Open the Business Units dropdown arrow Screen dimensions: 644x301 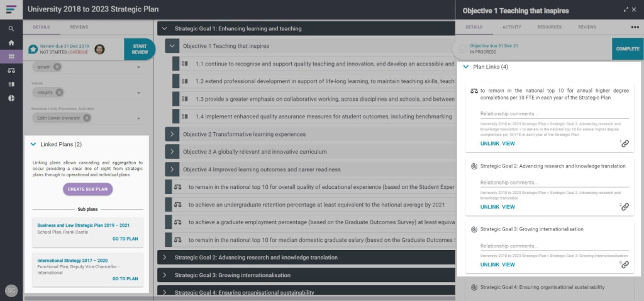coord(138,118)
